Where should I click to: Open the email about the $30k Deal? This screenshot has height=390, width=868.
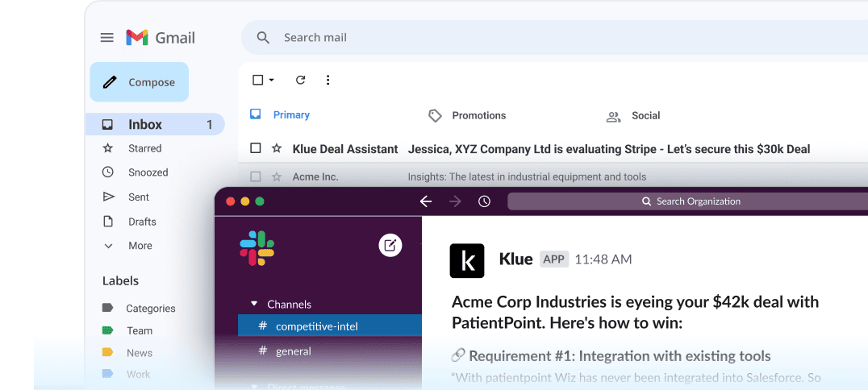[609, 149]
